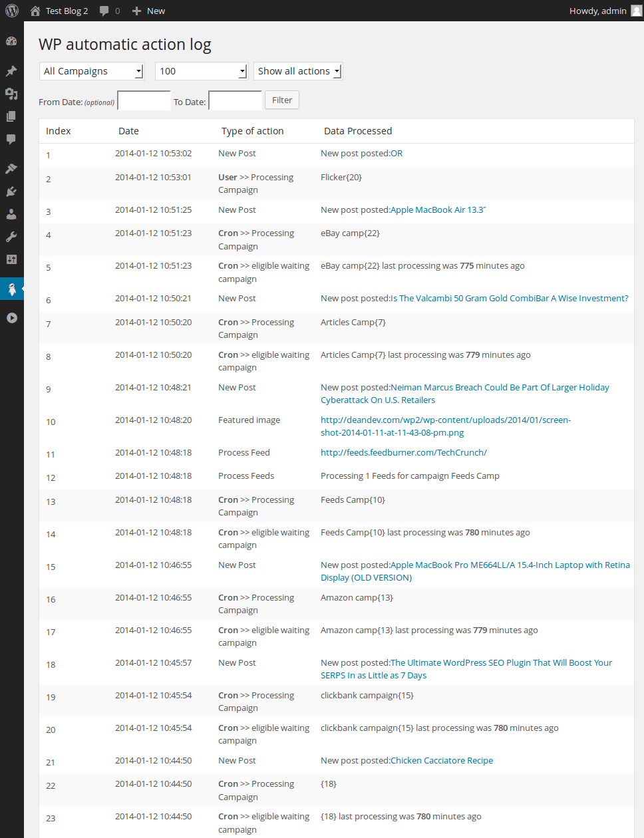Viewport: 644px width, 838px height.
Task: Open the Valcambi Gold CombiBar post link
Action: 509,299
